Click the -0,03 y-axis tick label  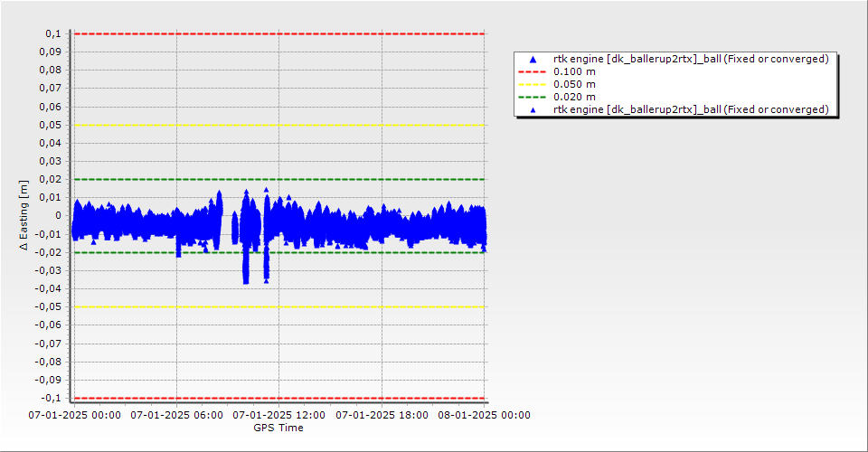49,270
